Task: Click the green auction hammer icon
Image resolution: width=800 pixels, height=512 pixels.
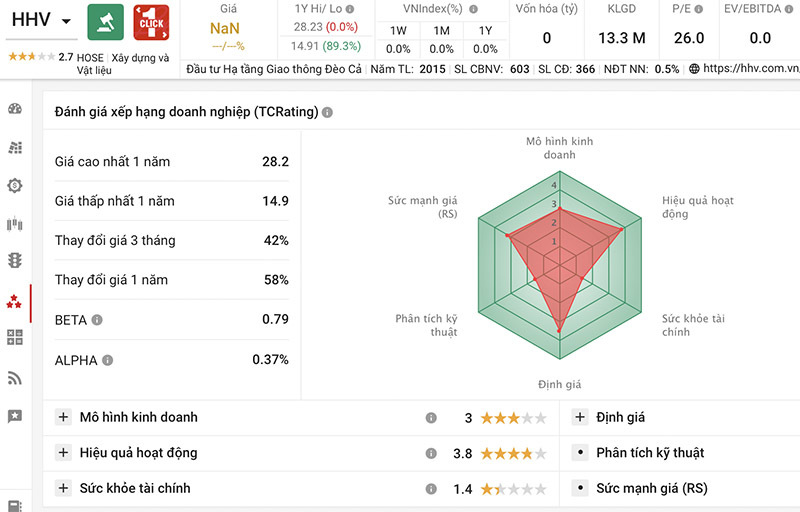Action: pos(105,22)
